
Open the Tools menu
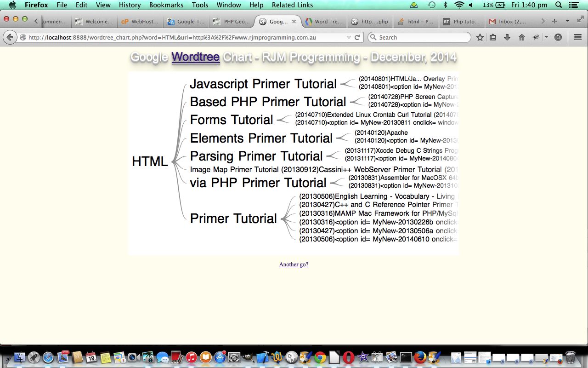point(200,5)
